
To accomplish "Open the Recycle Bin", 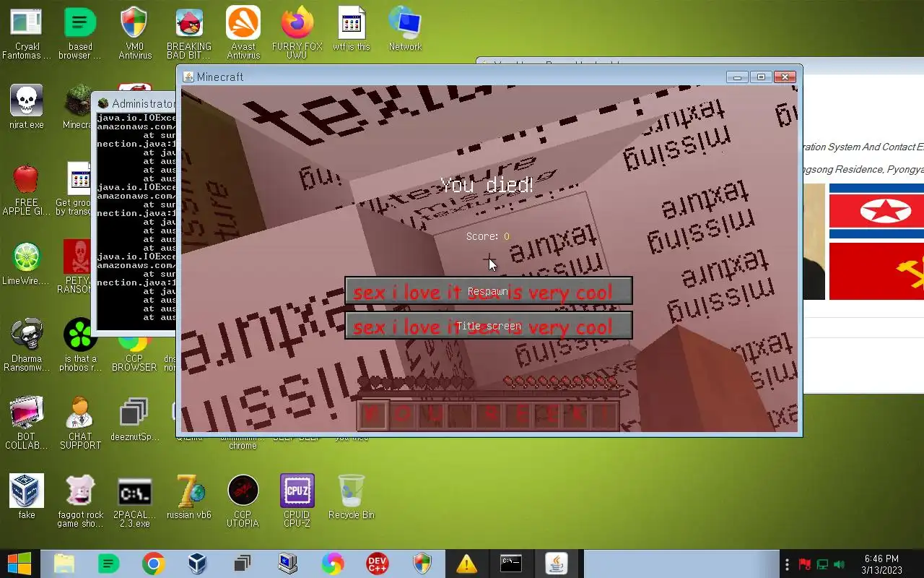I will coord(352,496).
